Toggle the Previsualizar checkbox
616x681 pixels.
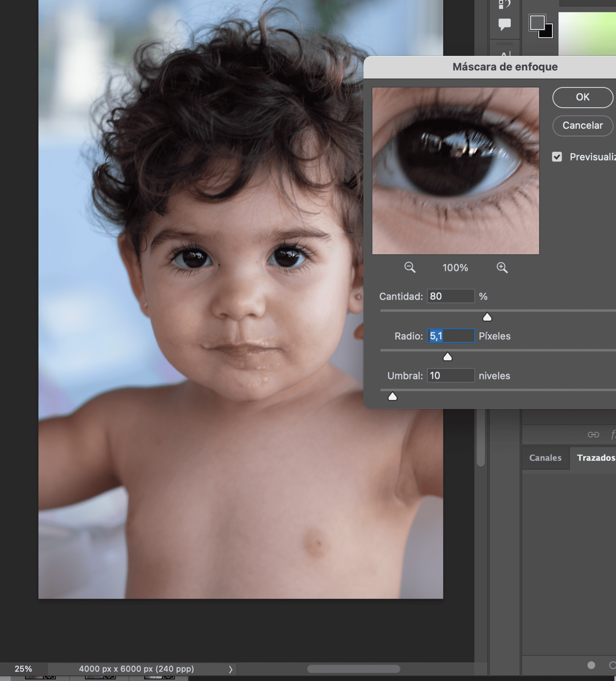click(x=557, y=157)
